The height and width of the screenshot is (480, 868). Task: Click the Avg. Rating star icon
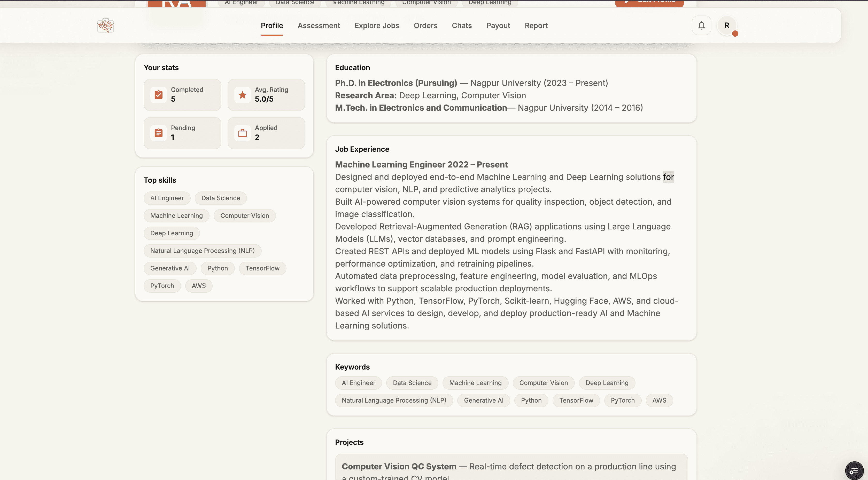pos(242,95)
